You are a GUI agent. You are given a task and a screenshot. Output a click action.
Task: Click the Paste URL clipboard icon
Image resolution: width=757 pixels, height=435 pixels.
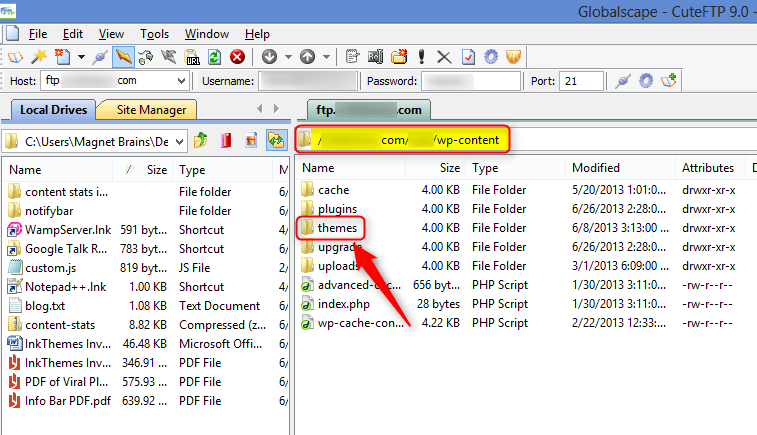tap(192, 57)
